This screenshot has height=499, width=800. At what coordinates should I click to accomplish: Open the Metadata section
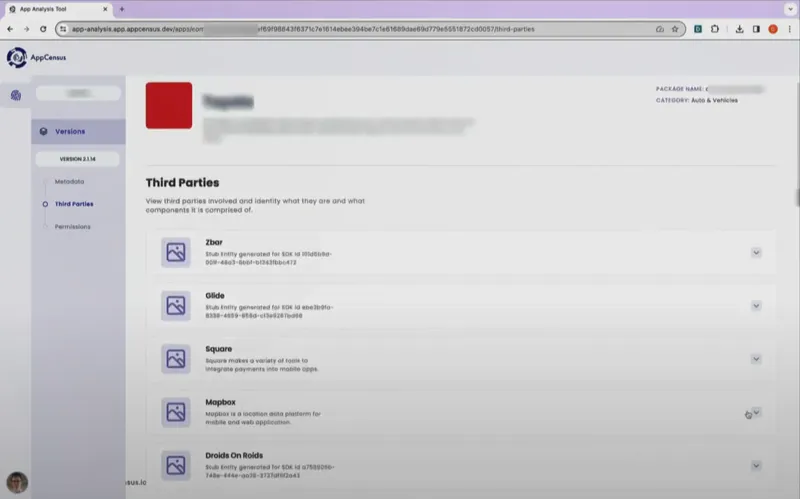[69, 182]
